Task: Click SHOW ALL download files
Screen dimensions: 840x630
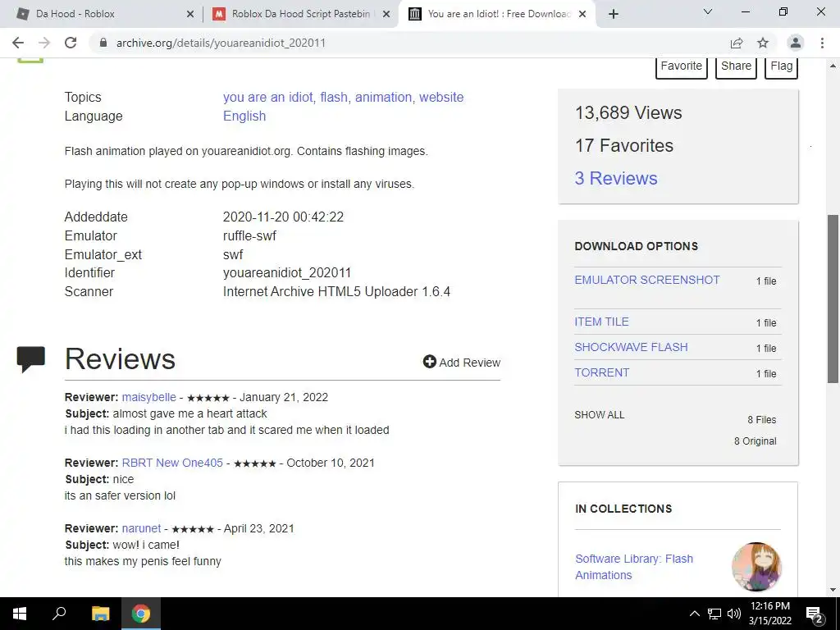Action: (600, 414)
